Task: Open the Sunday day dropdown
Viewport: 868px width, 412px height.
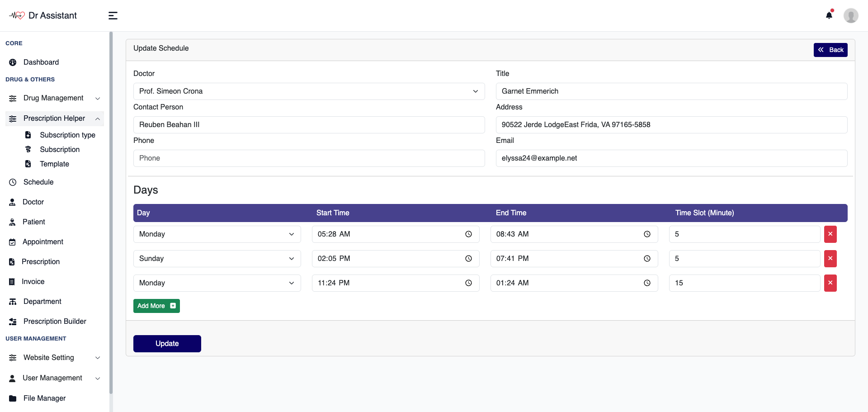Action: pyautogui.click(x=217, y=259)
